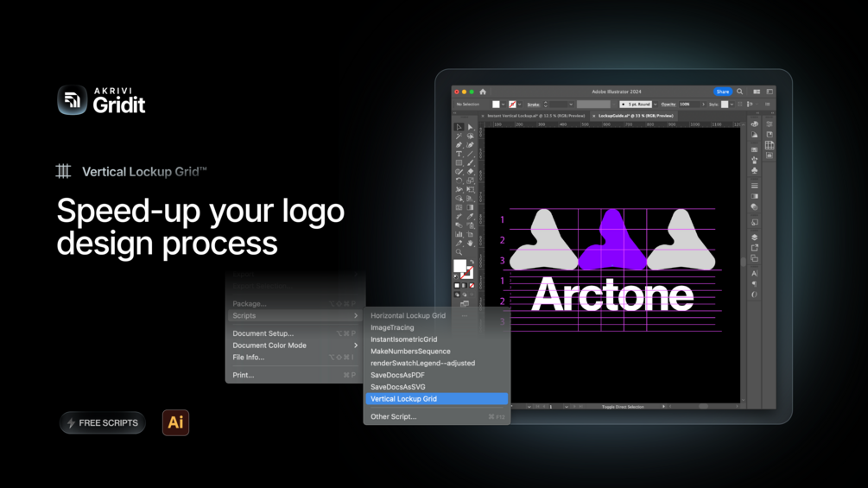Image resolution: width=868 pixels, height=488 pixels.
Task: Switch to Instant Vertical Lockup.ai tab
Action: tap(535, 116)
